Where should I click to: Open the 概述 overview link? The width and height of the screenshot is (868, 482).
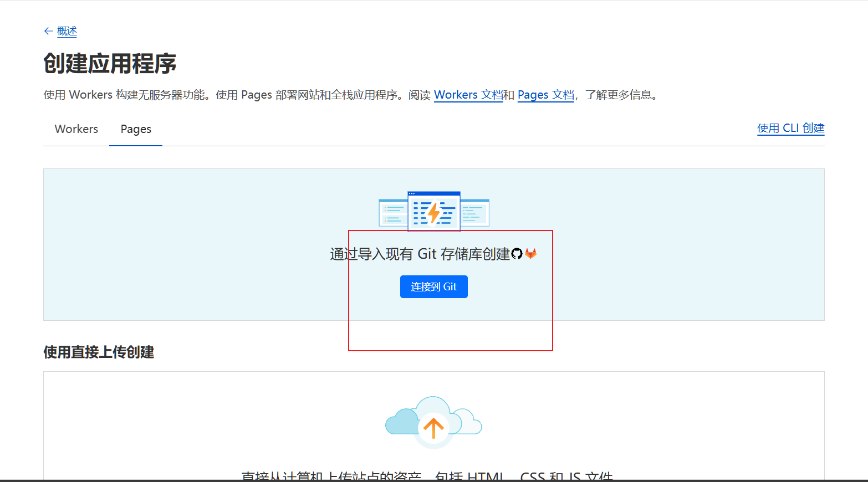point(67,31)
